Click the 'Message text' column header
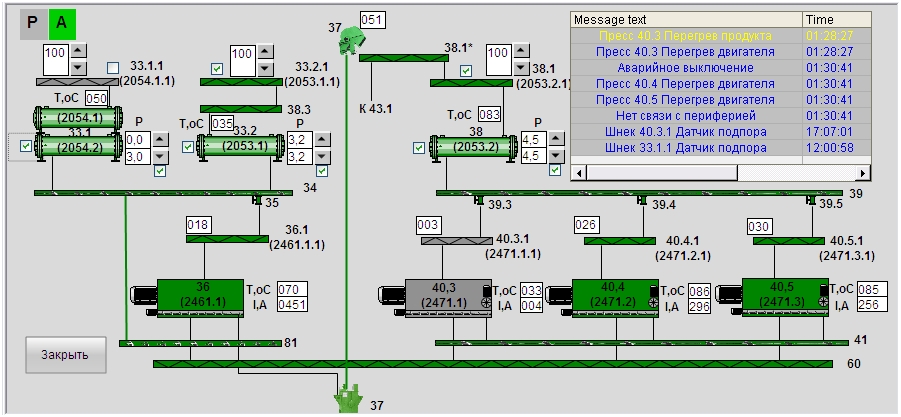 [685, 19]
